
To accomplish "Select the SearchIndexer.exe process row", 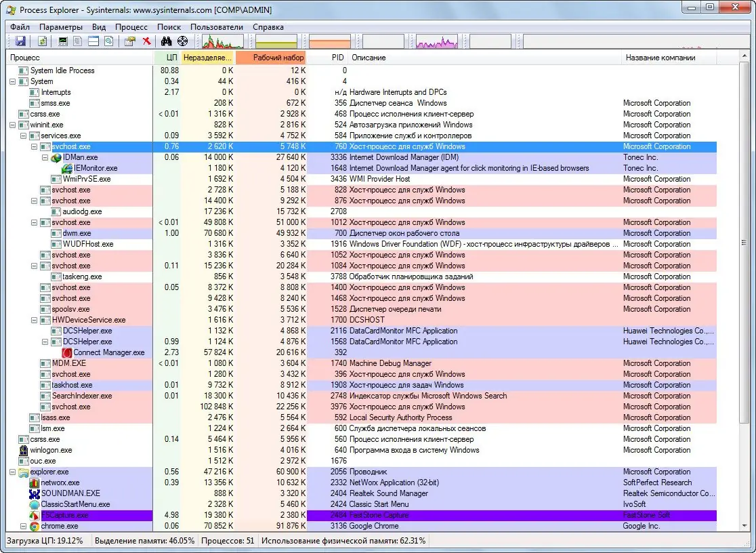I will click(x=82, y=396).
